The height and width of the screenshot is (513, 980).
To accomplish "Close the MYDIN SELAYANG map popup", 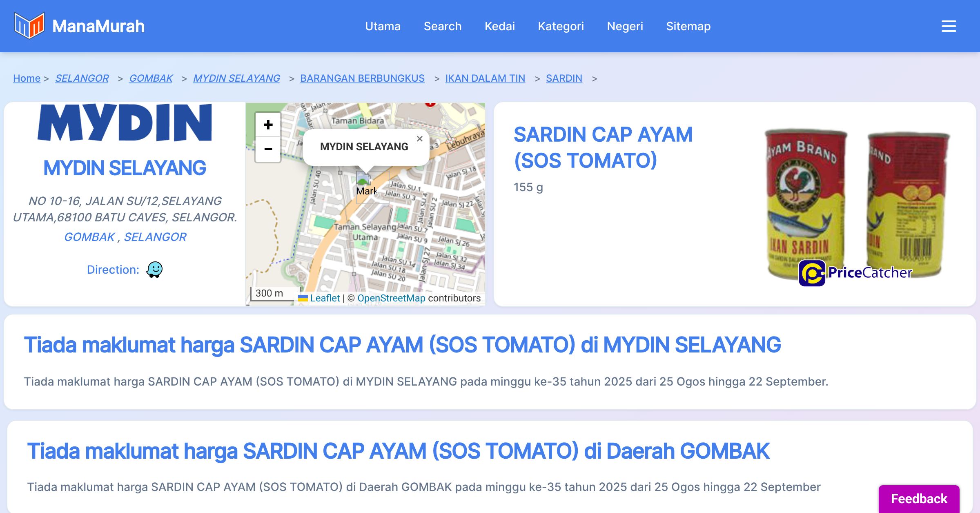I will point(419,139).
